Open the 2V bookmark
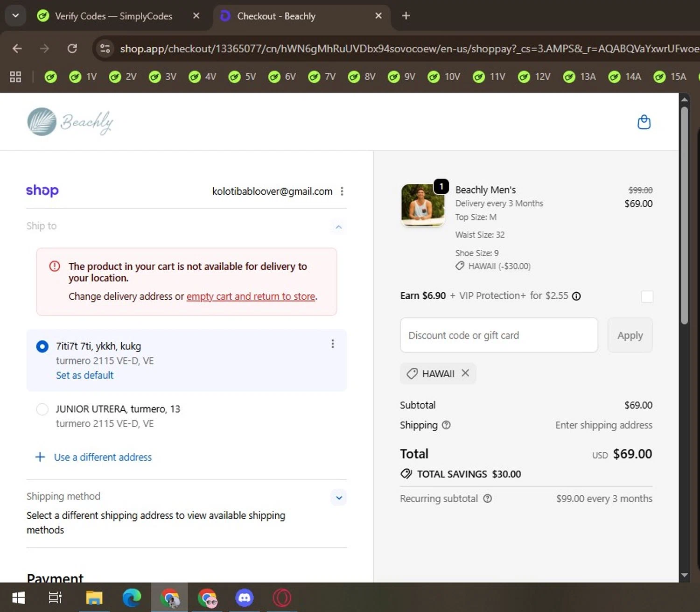Viewport: 700px width, 612px height. click(122, 77)
